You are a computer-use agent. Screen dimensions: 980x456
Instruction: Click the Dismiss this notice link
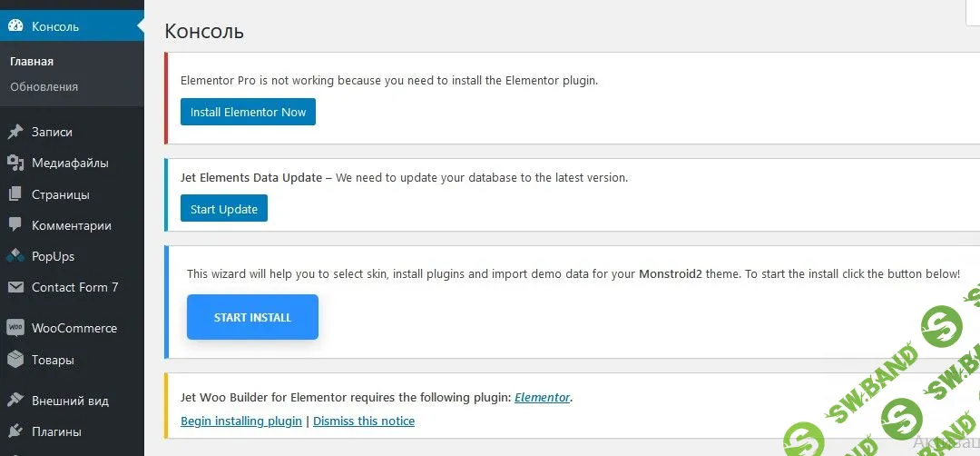[x=364, y=421]
